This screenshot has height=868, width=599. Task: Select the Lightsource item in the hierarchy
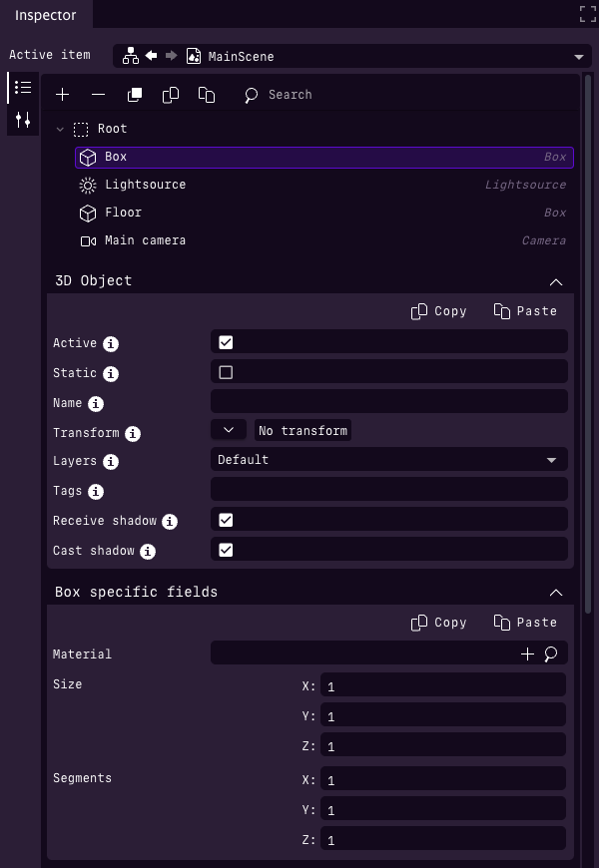click(x=145, y=185)
